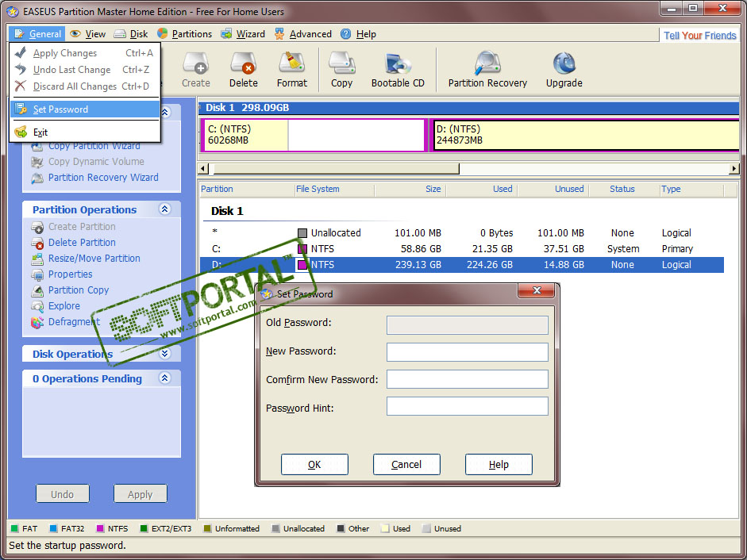Click Copy Dynamic Volume in sidebar
The height and width of the screenshot is (560, 747).
tap(96, 162)
